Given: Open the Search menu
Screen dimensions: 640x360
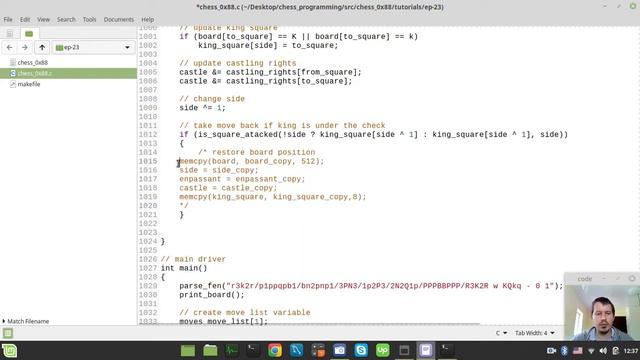Looking at the screenshot, I should pos(66,19).
